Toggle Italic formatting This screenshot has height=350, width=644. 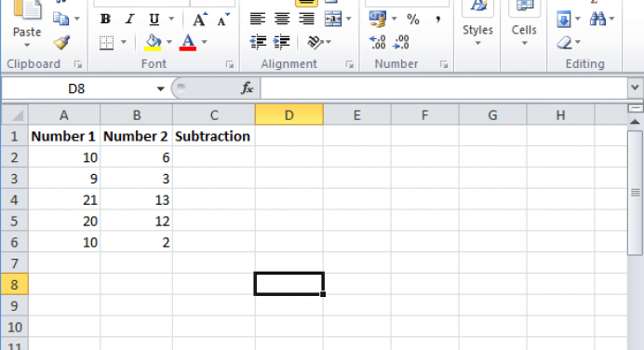click(129, 19)
